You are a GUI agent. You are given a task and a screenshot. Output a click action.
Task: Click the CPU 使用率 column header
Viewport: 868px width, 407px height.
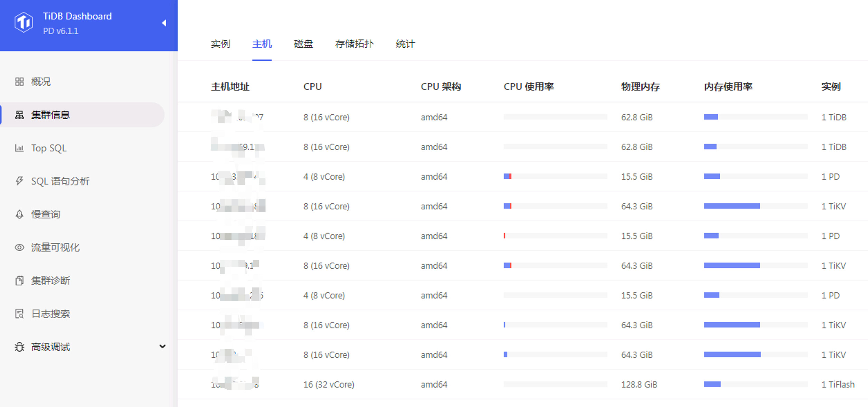528,86
